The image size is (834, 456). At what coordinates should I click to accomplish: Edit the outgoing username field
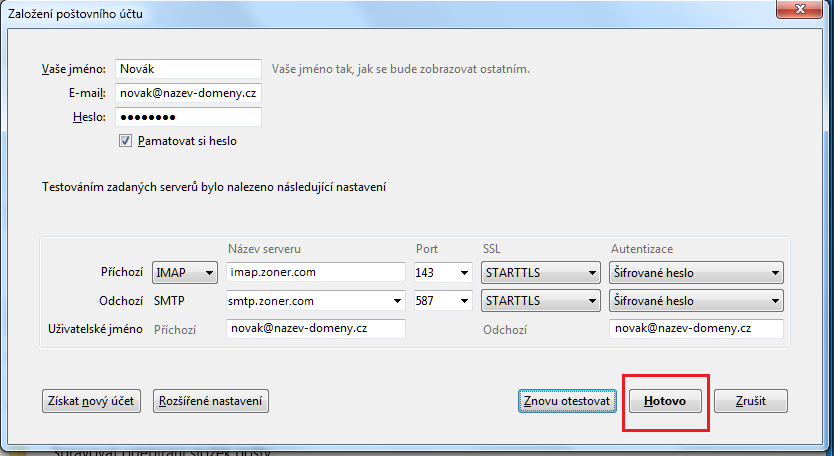696,329
